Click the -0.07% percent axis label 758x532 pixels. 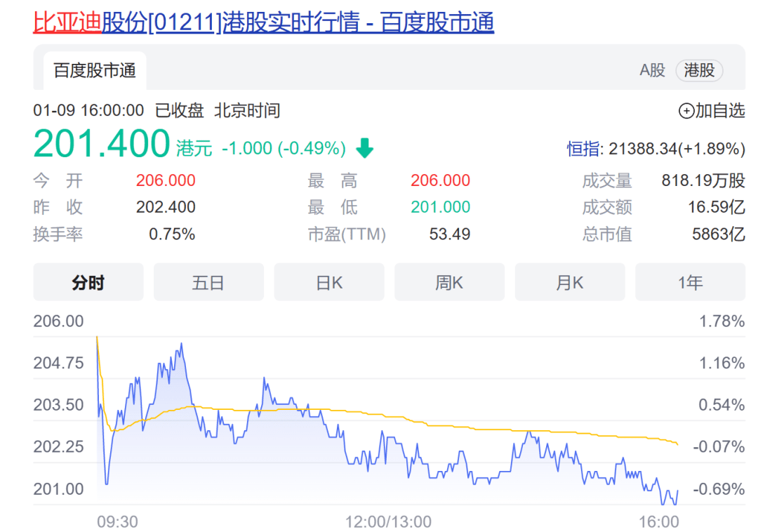[719, 446]
